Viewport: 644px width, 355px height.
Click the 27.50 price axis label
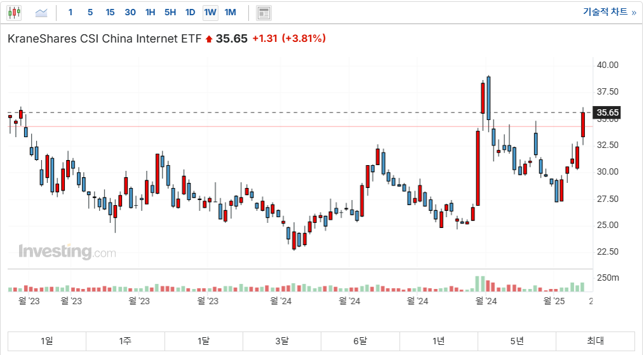click(607, 199)
